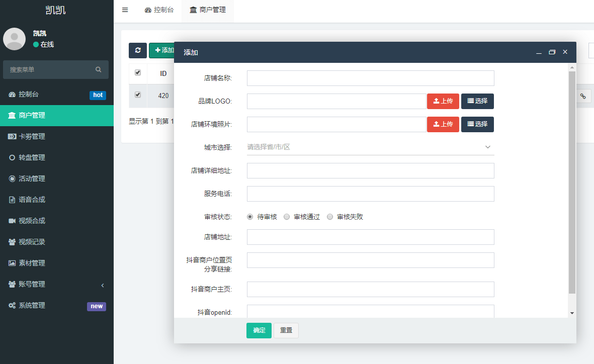This screenshot has width=594, height=364.
Task: Go to 素材管理 in the sidebar
Action: coord(32,263)
